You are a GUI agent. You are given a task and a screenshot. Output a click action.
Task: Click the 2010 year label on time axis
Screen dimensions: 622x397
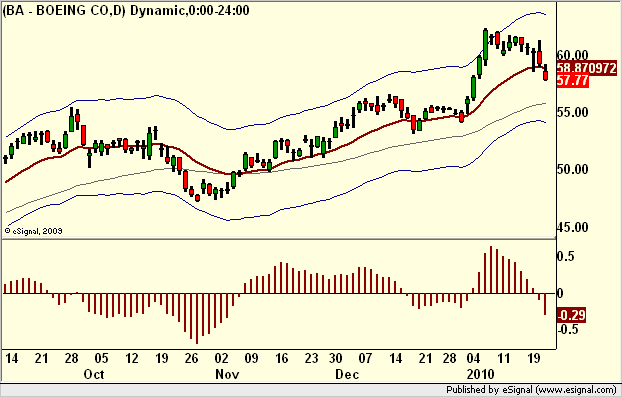click(480, 374)
